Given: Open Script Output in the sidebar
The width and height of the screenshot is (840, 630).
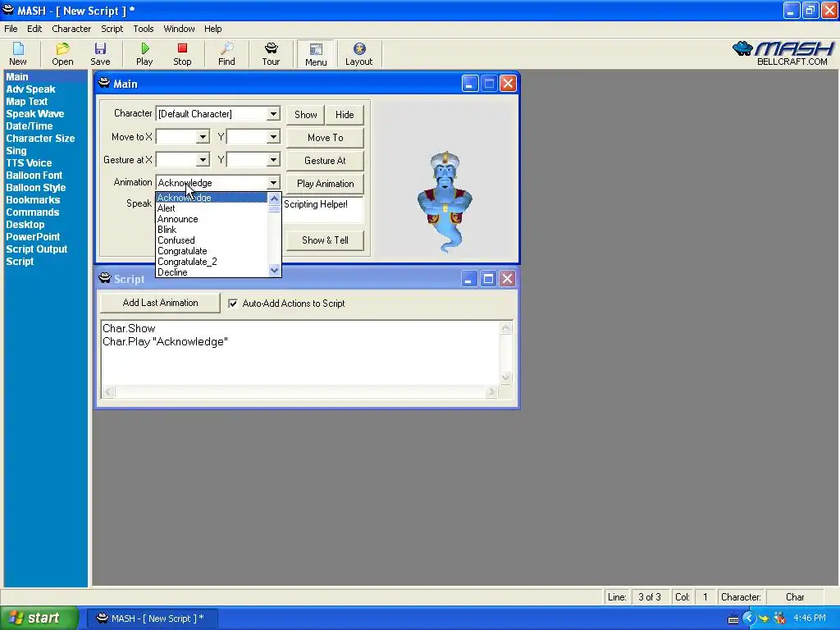Looking at the screenshot, I should [x=36, y=249].
